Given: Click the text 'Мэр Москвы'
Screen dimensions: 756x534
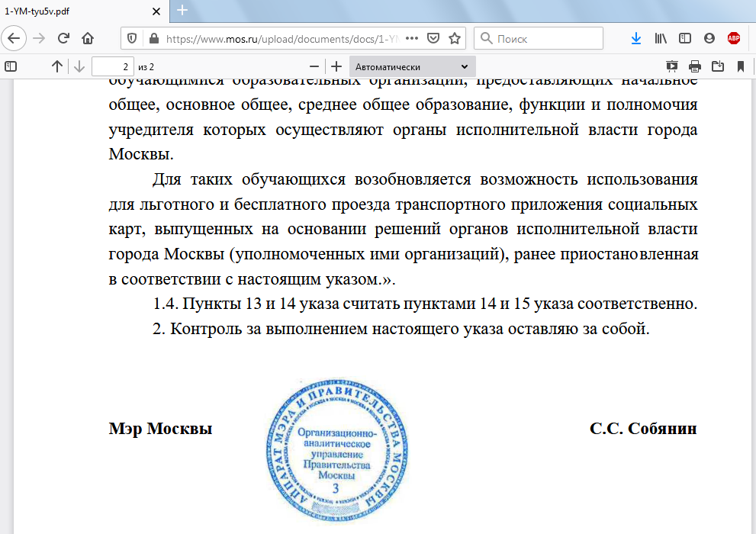Looking at the screenshot, I should (x=160, y=429).
